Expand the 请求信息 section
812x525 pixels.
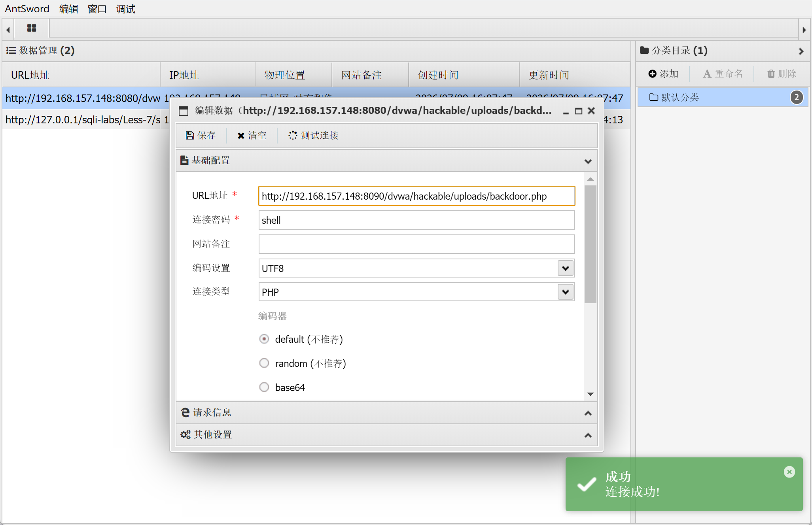[x=588, y=413]
